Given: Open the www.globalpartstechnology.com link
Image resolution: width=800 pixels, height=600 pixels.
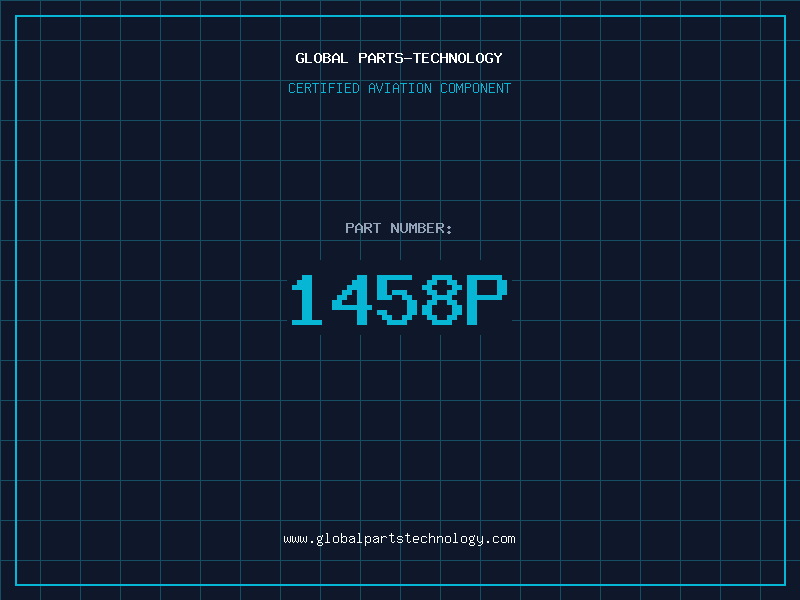Looking at the screenshot, I should tap(399, 539).
